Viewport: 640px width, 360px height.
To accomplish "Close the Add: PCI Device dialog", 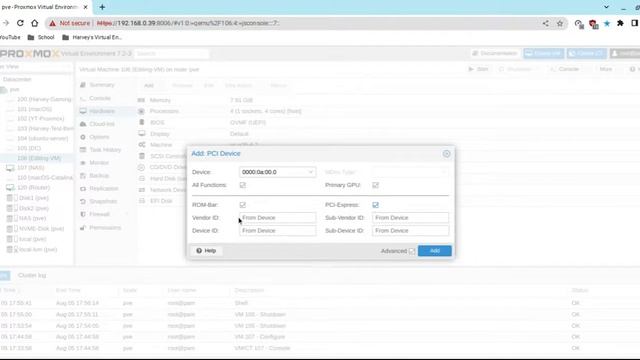I will pyautogui.click(x=446, y=154).
